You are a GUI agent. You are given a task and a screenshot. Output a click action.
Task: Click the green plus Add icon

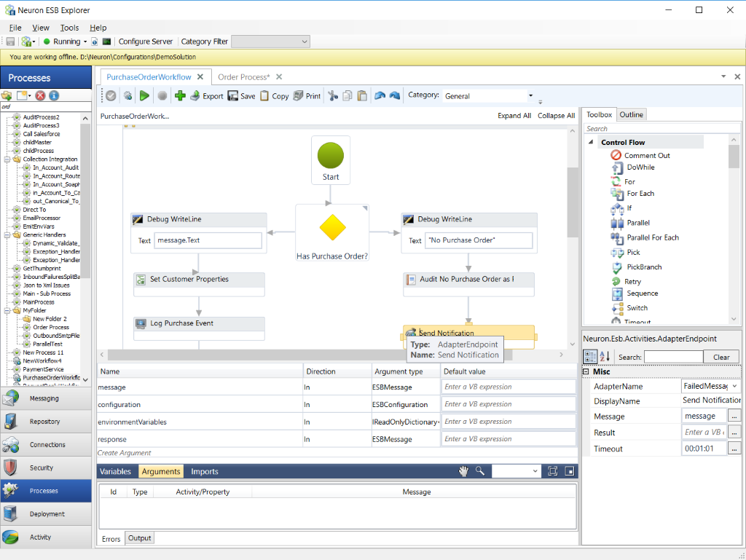point(180,95)
